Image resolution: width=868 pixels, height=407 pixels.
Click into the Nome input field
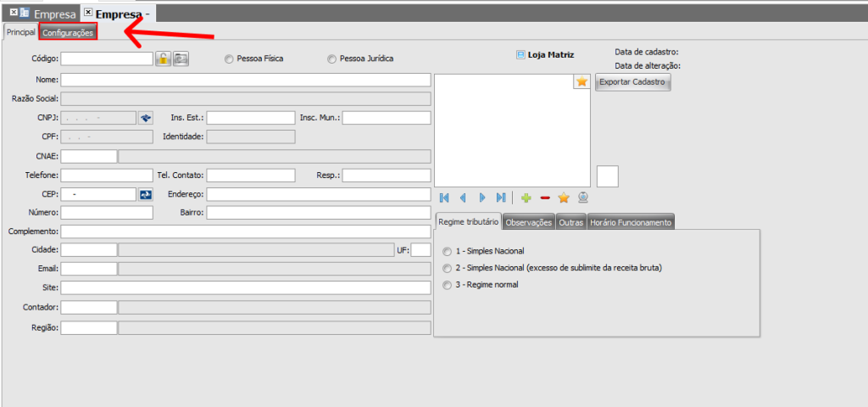pyautogui.click(x=246, y=80)
